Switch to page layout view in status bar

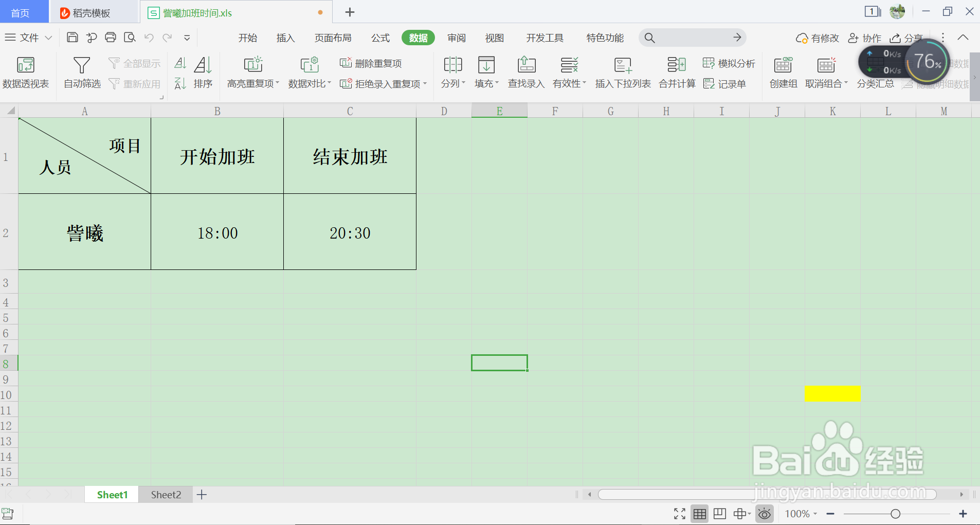[x=720, y=514]
